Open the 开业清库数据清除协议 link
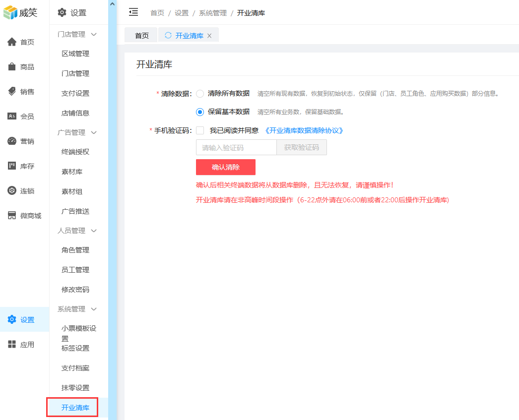Screen dimensions: 519x420 coord(304,130)
